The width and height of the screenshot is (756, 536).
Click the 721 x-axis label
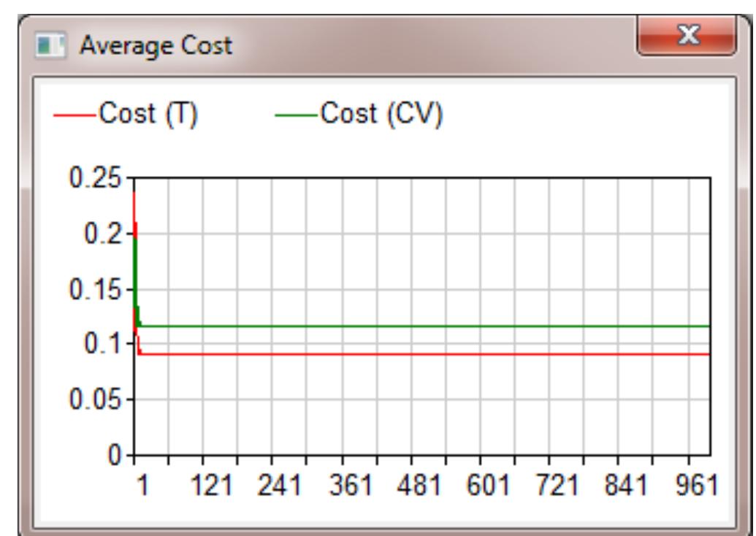(x=557, y=485)
